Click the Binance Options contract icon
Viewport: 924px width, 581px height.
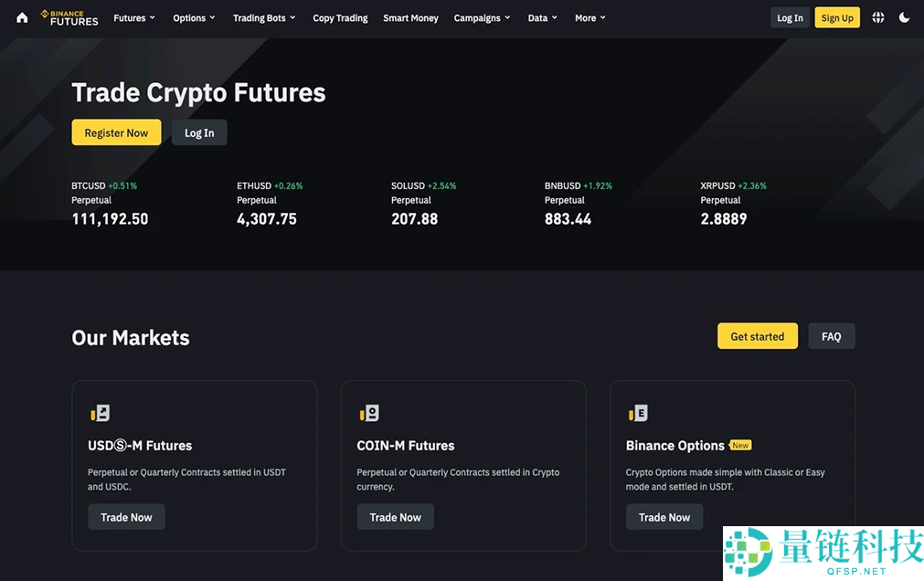pyautogui.click(x=637, y=412)
